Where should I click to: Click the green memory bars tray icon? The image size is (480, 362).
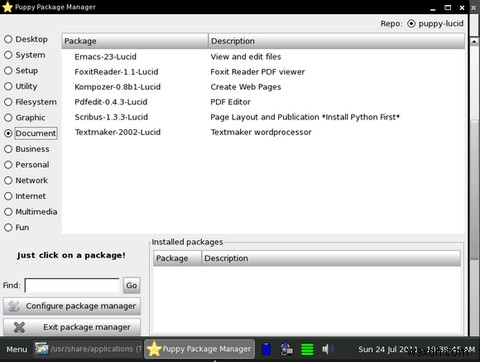point(307,349)
